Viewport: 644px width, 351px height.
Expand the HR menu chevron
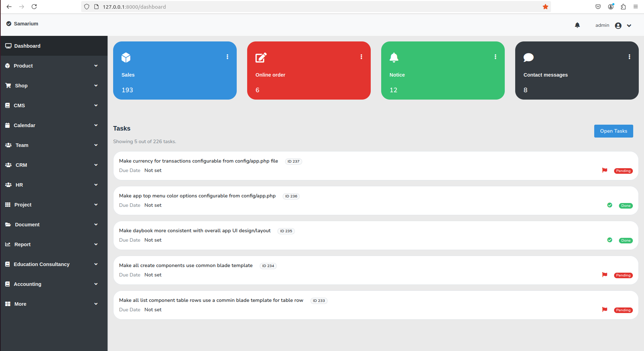coord(96,185)
